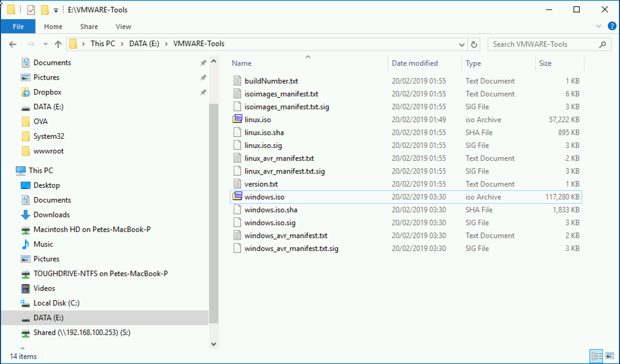This screenshot has width=620, height=364.
Task: Select the buildNumber.txt file icon
Action: pyautogui.click(x=237, y=81)
